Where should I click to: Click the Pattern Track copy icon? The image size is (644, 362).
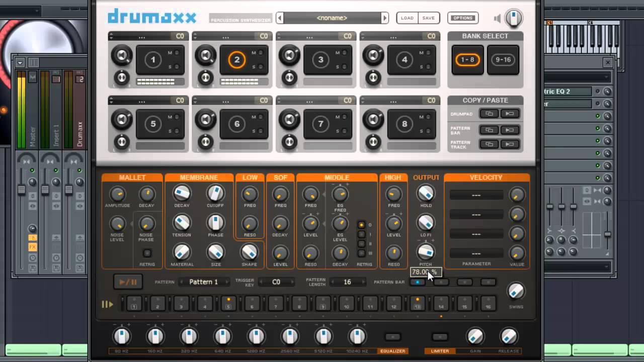click(x=489, y=144)
